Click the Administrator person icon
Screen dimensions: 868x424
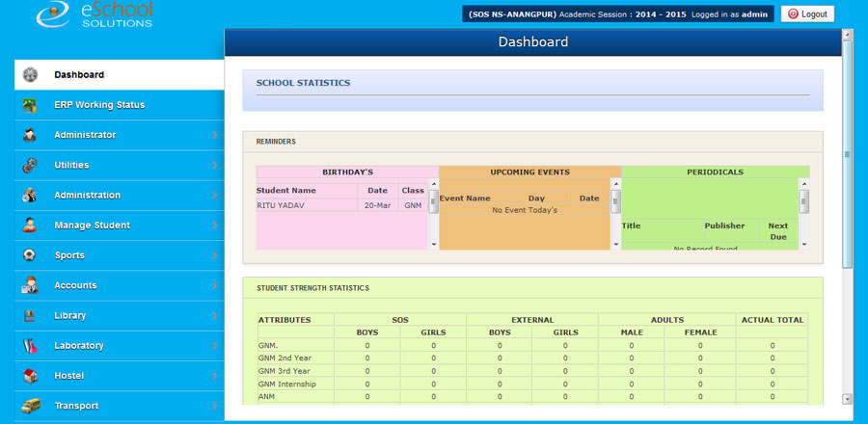point(30,135)
